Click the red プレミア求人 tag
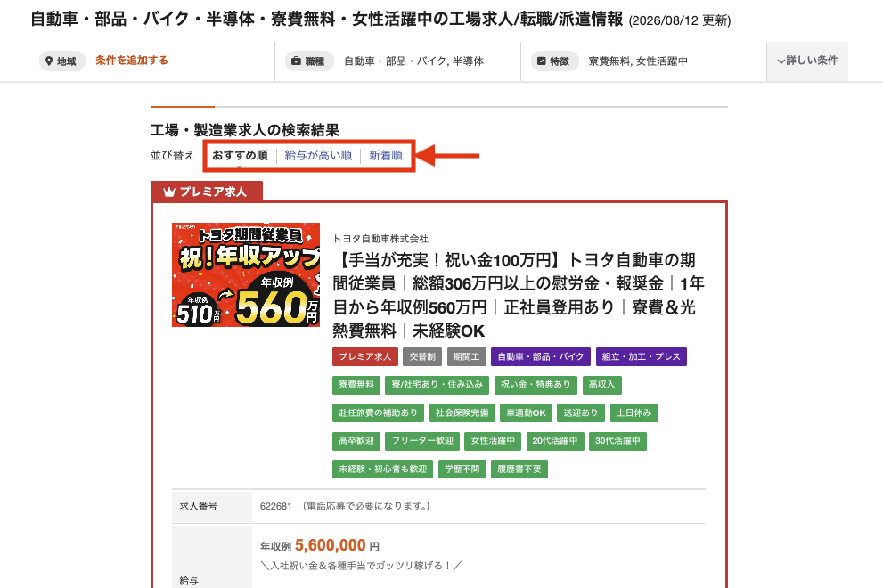This screenshot has width=883, height=588. [x=365, y=356]
